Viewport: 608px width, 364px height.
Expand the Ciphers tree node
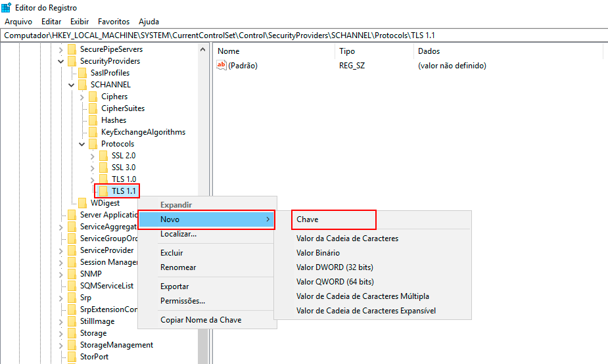(x=82, y=97)
